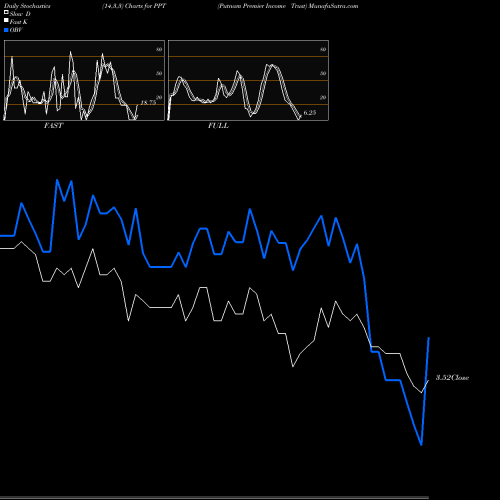Click the 50 level label in FAST chart
The width and height of the screenshot is (500, 500).
pos(159,73)
